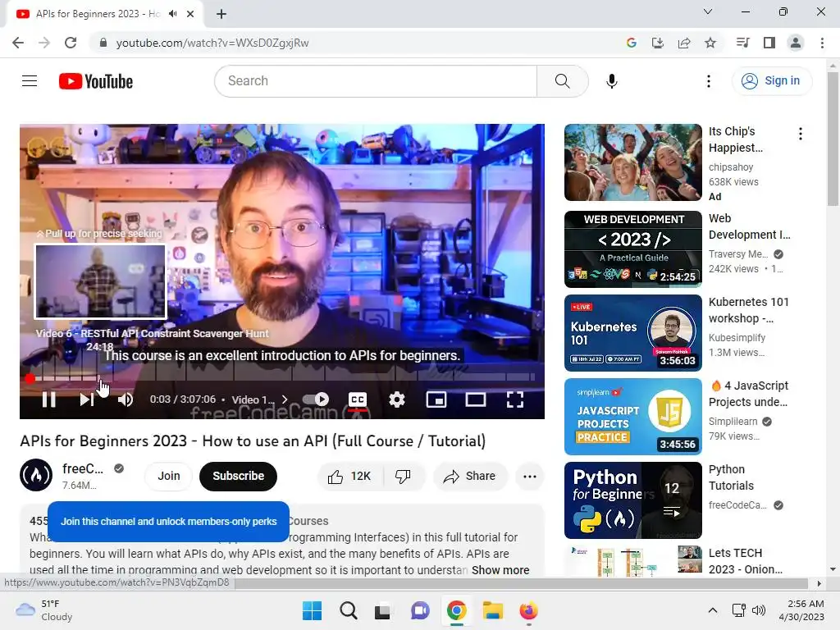Open Windows Start menu
This screenshot has height=630, width=840.
pos(312,610)
